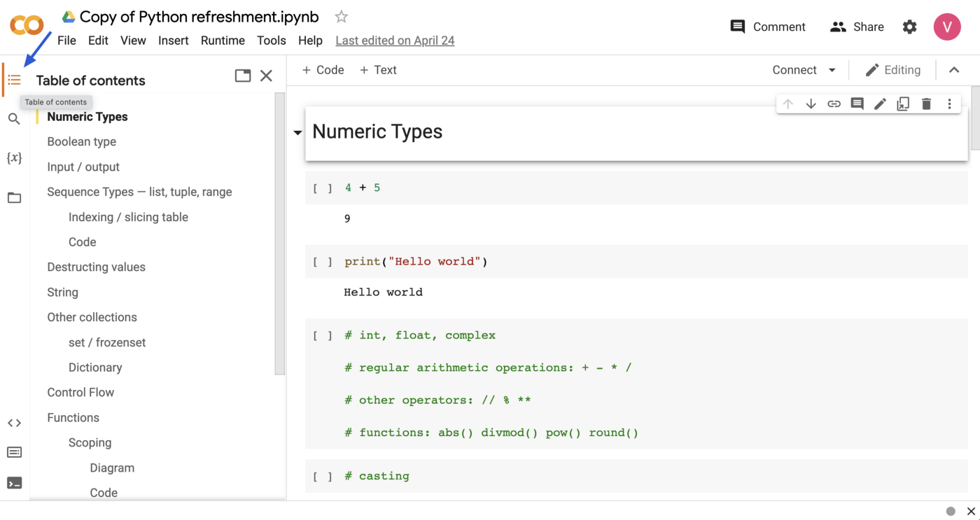Open the Edit menu
This screenshot has width=980, height=520.
coord(98,41)
